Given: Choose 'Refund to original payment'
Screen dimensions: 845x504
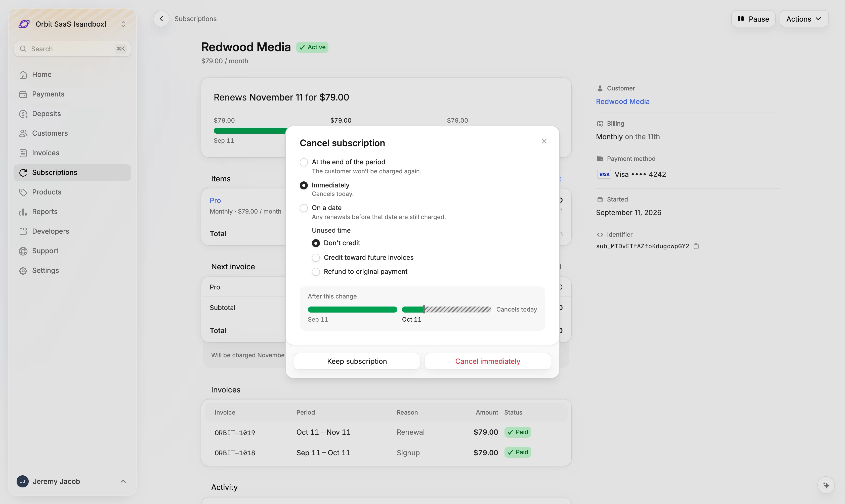Looking at the screenshot, I should click(x=316, y=272).
